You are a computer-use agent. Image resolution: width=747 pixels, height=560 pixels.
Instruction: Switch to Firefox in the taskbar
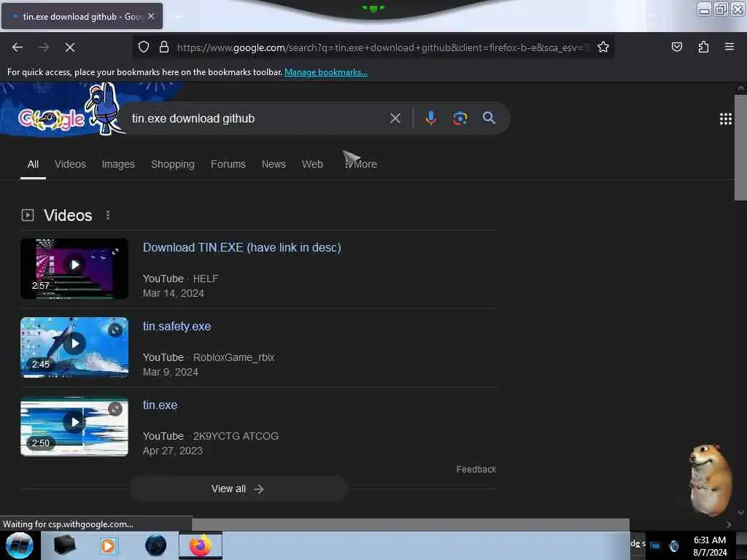coord(201,545)
